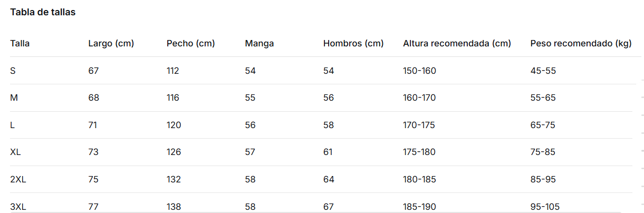
Task: Select the XL size row label
Action: 15,152
